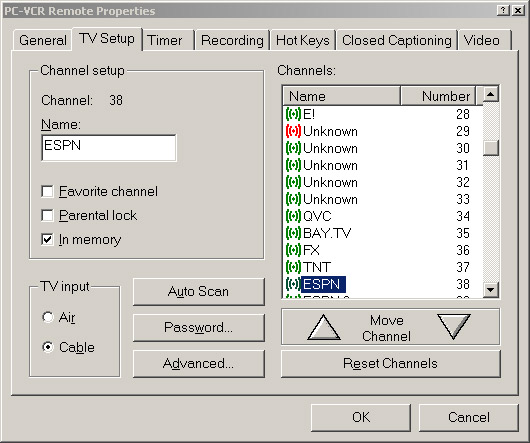Image resolution: width=530 pixels, height=443 pixels.
Task: Switch to the Closed Captioning tab
Action: pyautogui.click(x=397, y=40)
